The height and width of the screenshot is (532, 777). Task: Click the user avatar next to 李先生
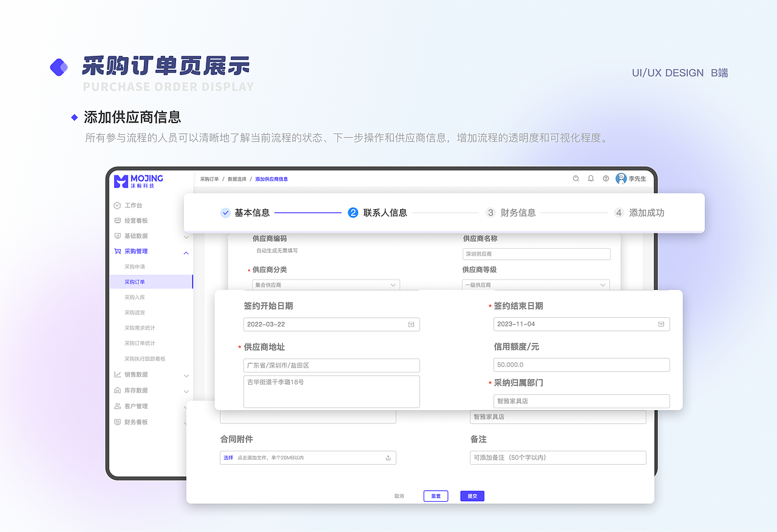tap(621, 179)
